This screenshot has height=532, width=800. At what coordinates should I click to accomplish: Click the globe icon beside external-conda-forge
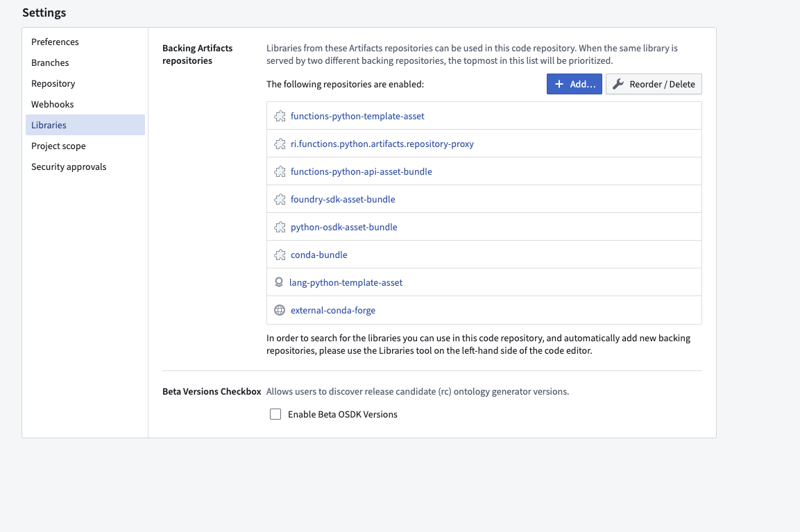pyautogui.click(x=280, y=310)
